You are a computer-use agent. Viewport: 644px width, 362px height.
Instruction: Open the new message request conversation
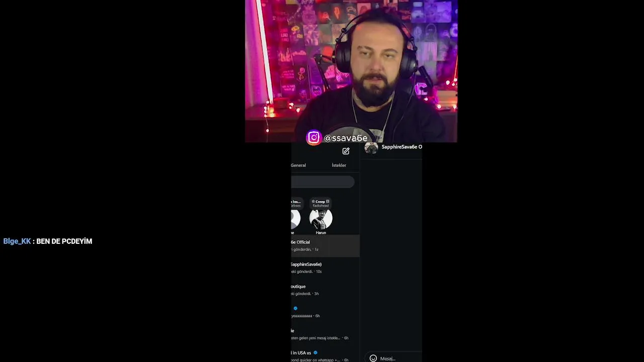pos(325,334)
